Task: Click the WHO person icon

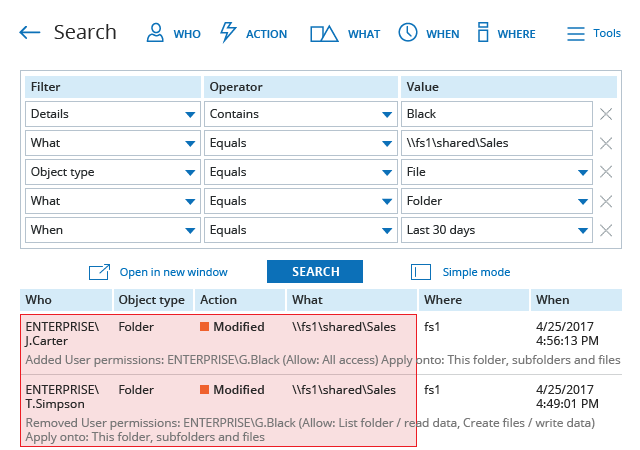Action: (x=155, y=33)
